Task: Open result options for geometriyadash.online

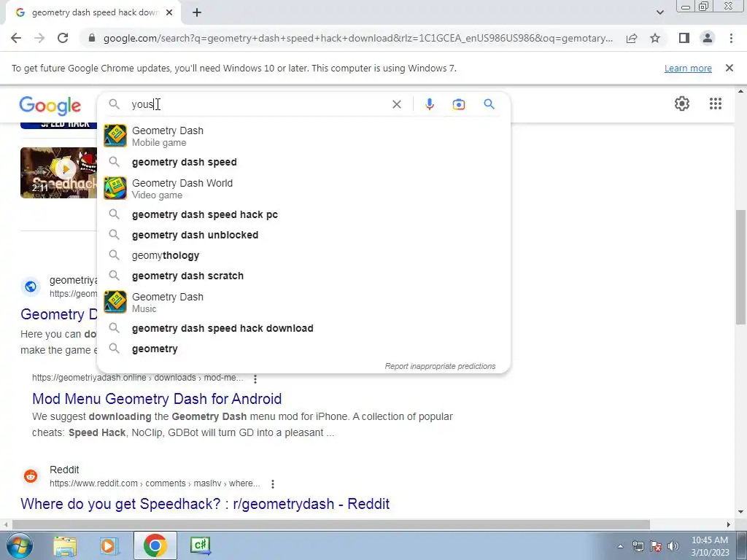Action: tap(255, 379)
